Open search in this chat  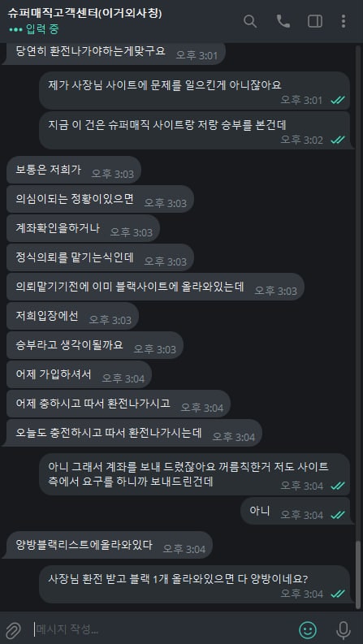click(x=250, y=21)
